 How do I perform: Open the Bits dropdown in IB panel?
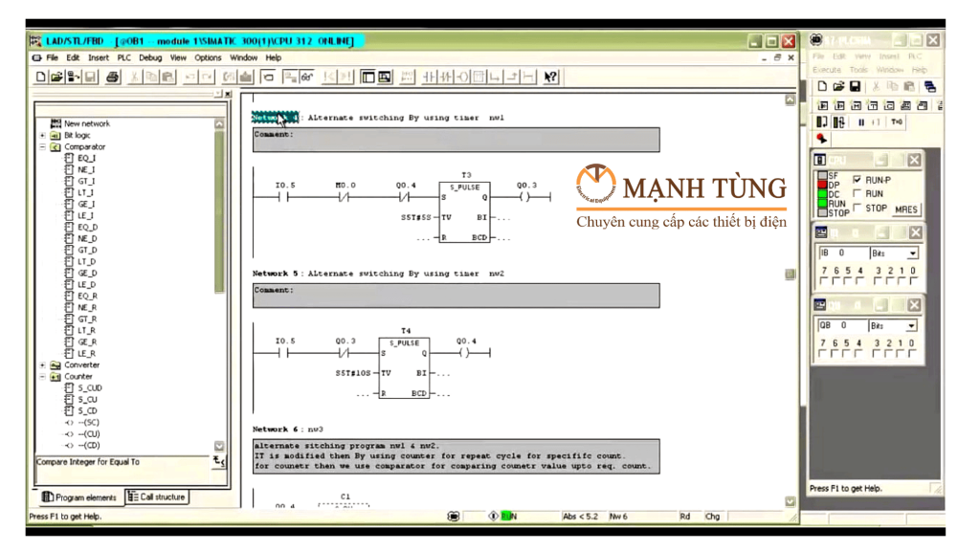[x=911, y=253]
